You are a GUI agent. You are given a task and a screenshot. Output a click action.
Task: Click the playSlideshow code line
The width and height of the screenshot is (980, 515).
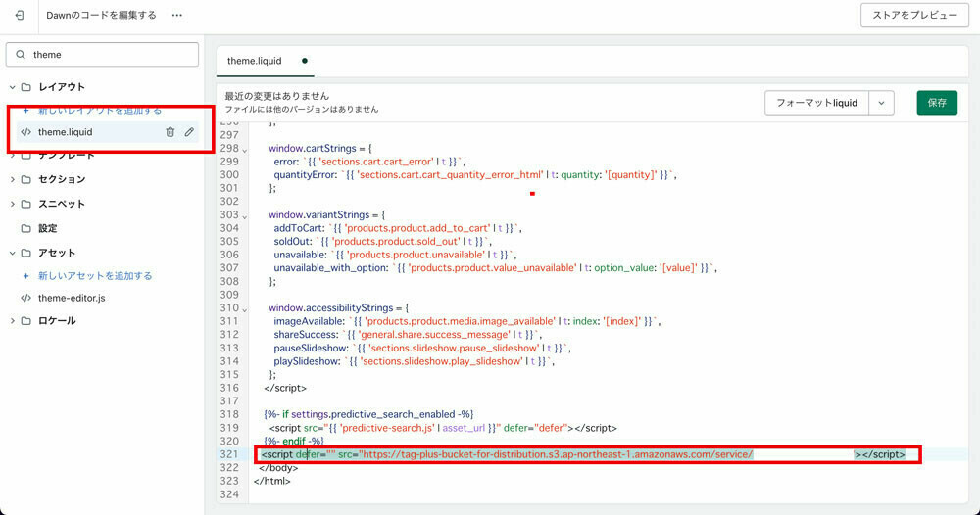click(x=414, y=361)
